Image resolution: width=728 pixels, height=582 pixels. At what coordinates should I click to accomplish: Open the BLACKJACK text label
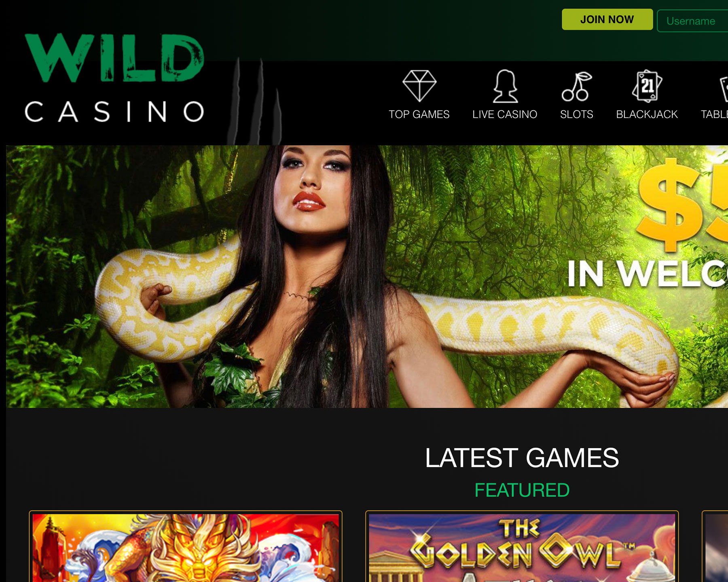(647, 114)
